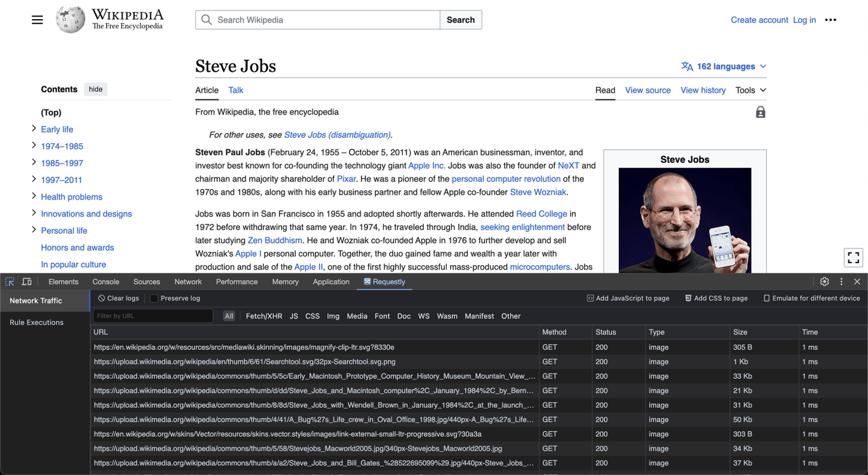Click the Steve Jobs infobox photo
This screenshot has height=475, width=868.
[x=685, y=220]
